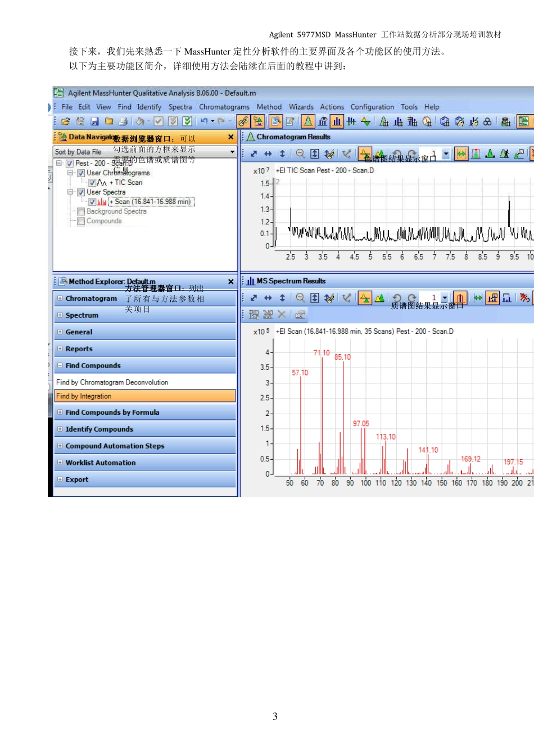Uncheck the TIC Scan checkbox
534x756 pixels.
pos(92,183)
